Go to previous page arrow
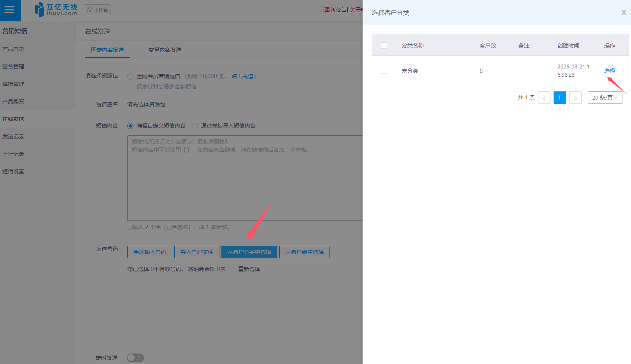The height and width of the screenshot is (364, 631). tap(544, 98)
